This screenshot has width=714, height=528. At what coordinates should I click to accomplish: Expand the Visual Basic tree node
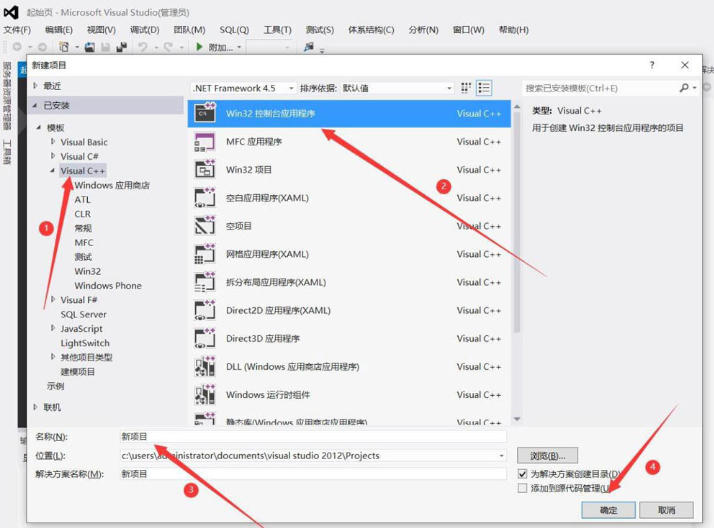(x=54, y=142)
